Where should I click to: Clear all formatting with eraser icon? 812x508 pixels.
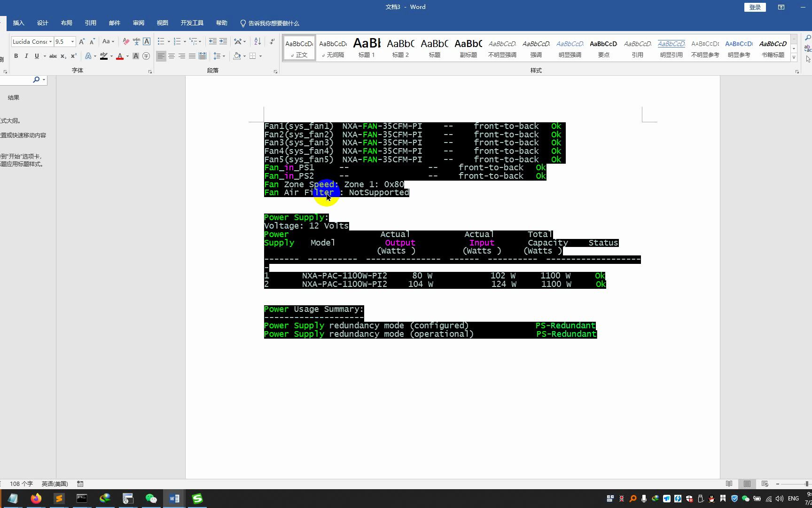point(125,41)
